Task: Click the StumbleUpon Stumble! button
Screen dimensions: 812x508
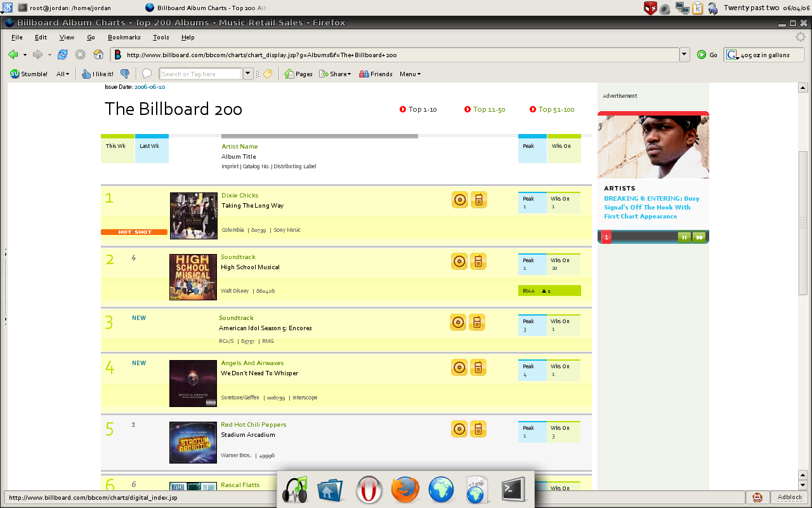Action: pyautogui.click(x=29, y=74)
